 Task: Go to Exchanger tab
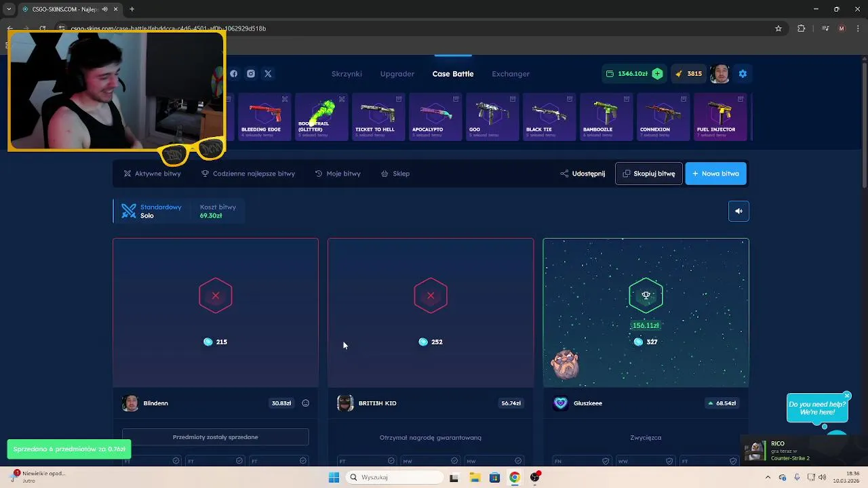tap(511, 74)
